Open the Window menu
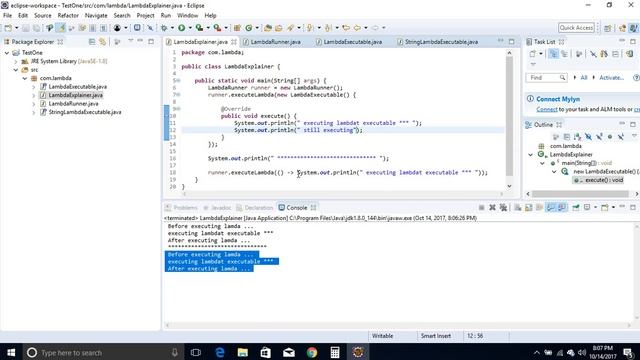 pyautogui.click(x=187, y=16)
